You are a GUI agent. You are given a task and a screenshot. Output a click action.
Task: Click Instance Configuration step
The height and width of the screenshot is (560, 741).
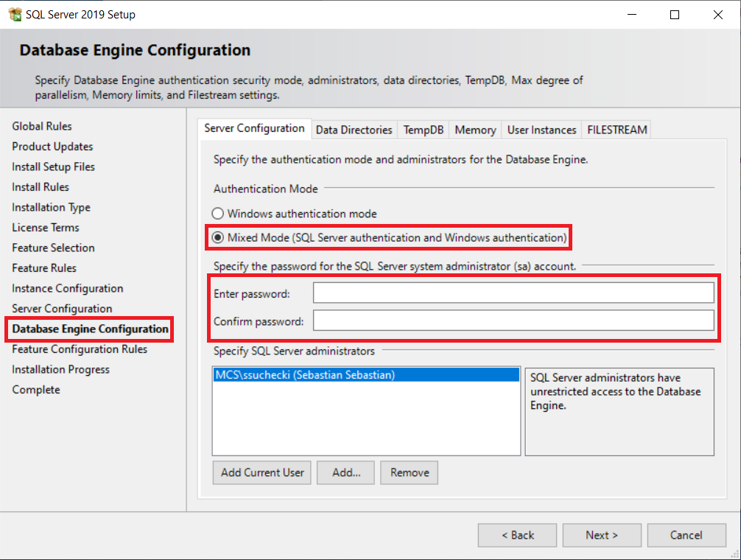(x=68, y=288)
